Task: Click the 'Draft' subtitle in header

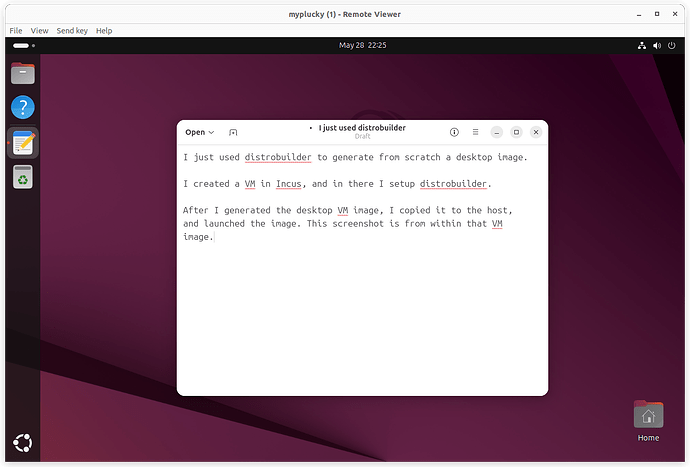Action: click(363, 136)
